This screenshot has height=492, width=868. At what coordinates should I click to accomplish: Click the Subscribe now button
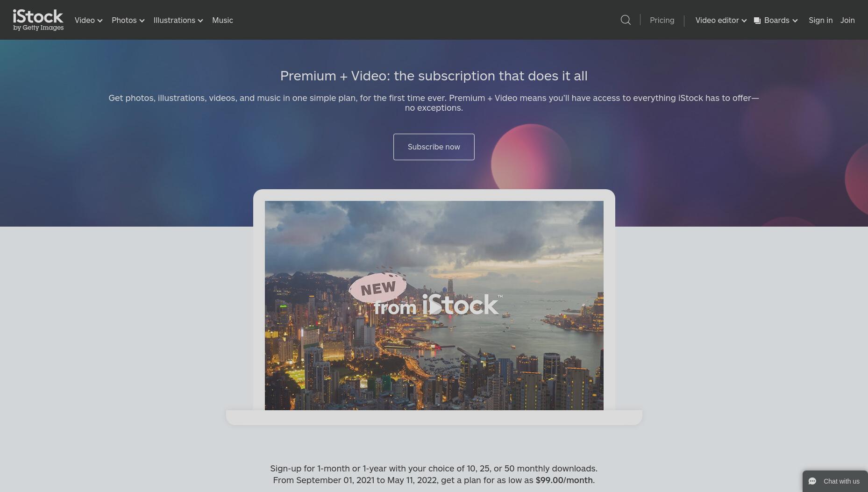coord(434,147)
